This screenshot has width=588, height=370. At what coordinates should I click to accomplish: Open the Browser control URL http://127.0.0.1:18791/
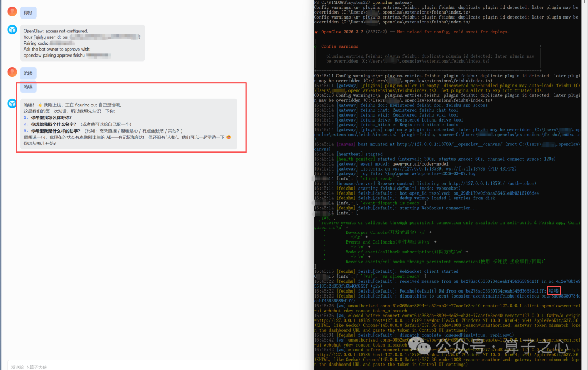[476, 184]
